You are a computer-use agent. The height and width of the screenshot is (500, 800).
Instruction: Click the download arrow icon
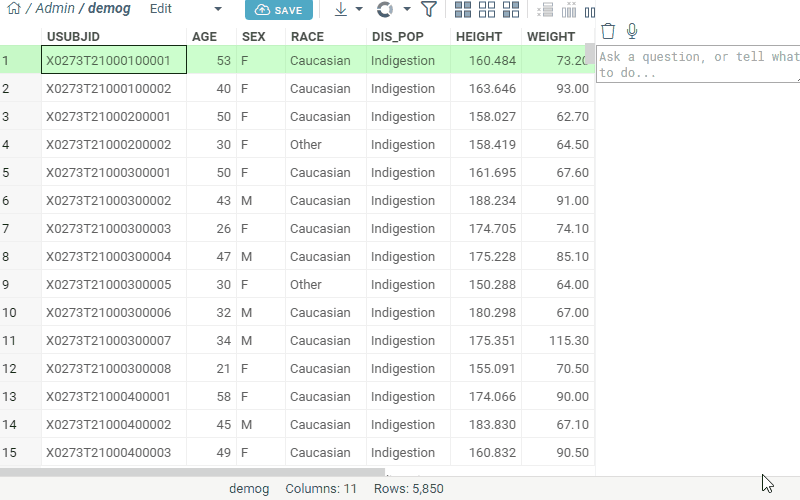tap(341, 10)
